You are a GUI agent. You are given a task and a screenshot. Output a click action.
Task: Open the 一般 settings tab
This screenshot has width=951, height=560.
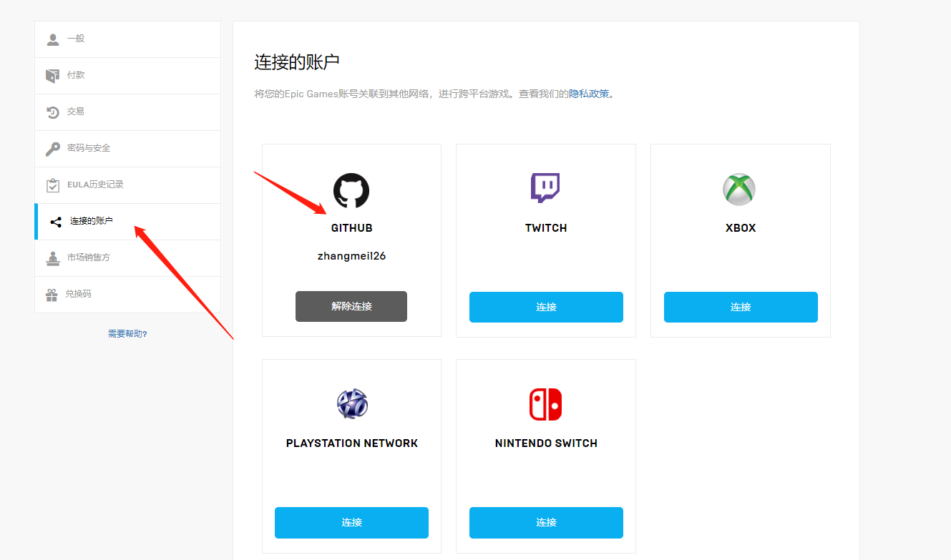pyautogui.click(x=128, y=39)
